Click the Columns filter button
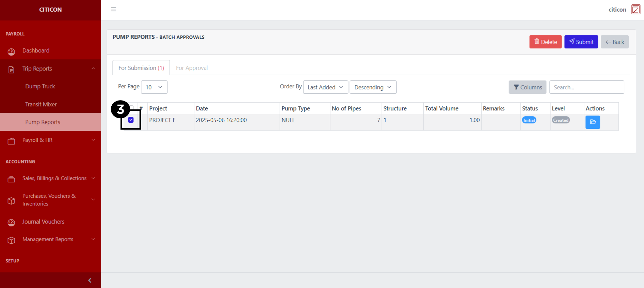 tap(527, 87)
